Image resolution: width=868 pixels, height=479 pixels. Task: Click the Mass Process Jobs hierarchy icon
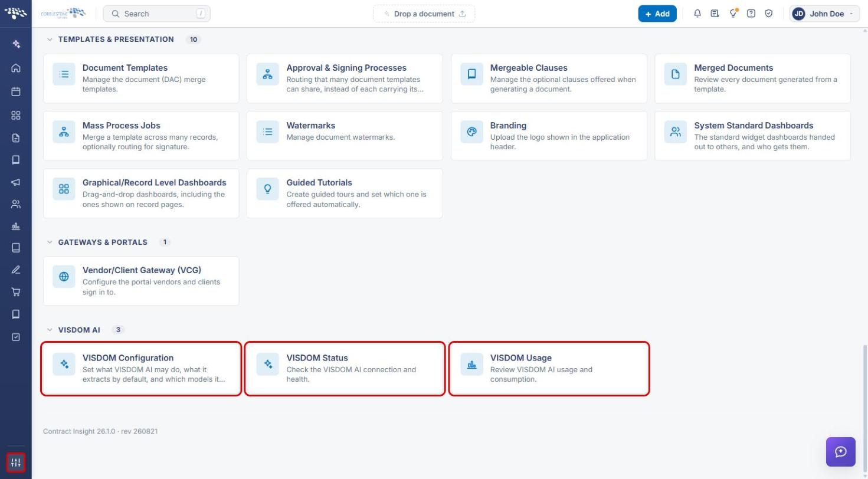pyautogui.click(x=64, y=132)
